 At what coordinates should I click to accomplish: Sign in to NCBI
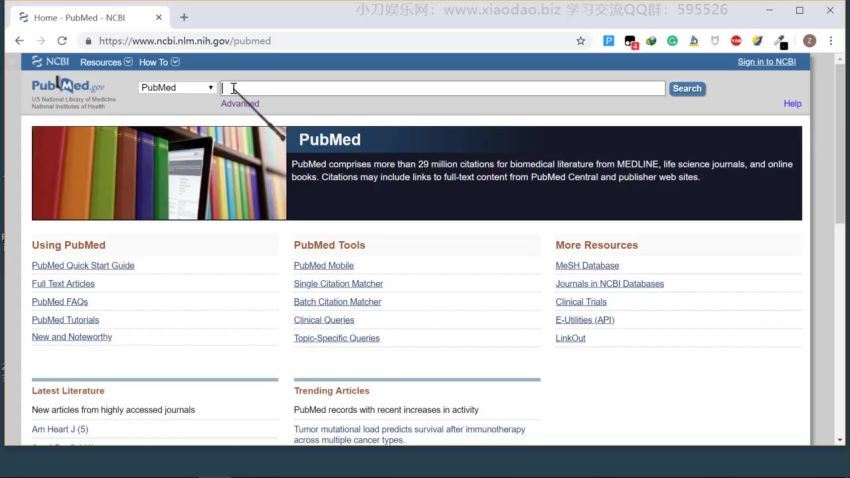(767, 62)
